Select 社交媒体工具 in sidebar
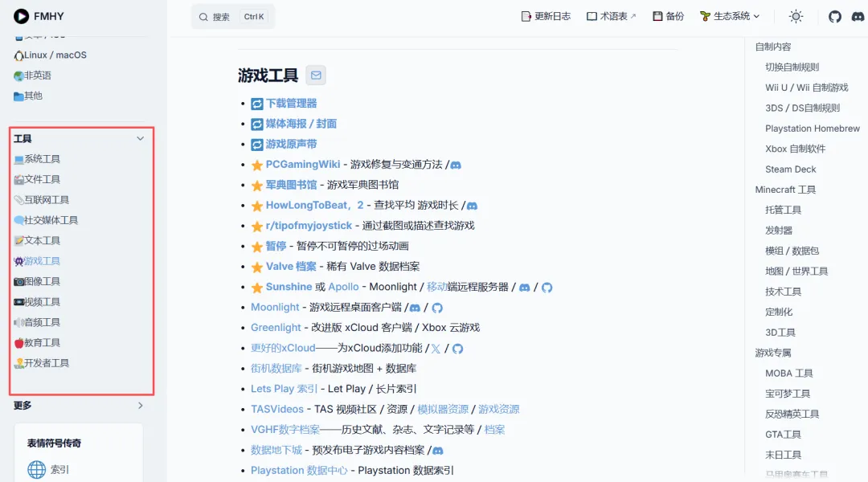The height and width of the screenshot is (482, 868). pyautogui.click(x=46, y=220)
